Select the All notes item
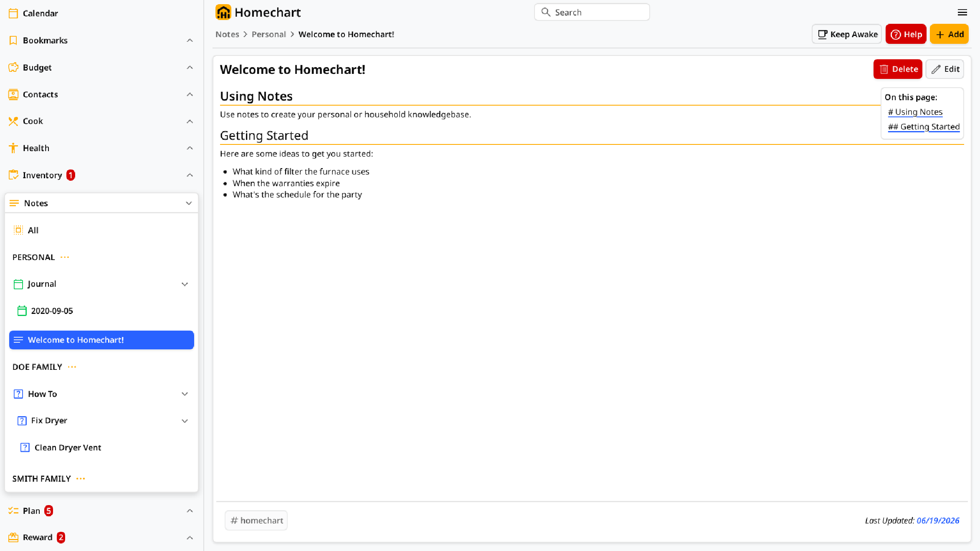Viewport: 980px width, 551px height. (x=101, y=230)
